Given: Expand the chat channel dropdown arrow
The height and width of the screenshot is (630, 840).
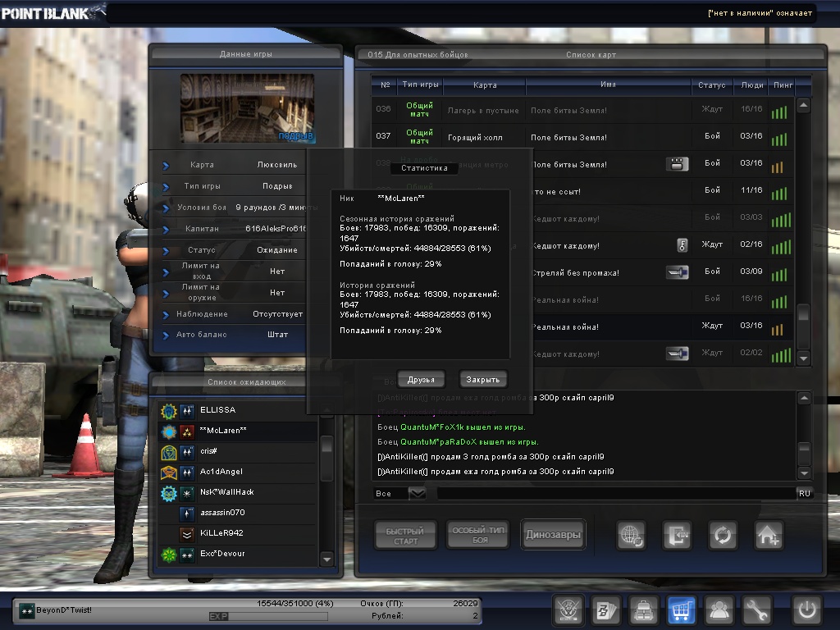Looking at the screenshot, I should coord(418,493).
